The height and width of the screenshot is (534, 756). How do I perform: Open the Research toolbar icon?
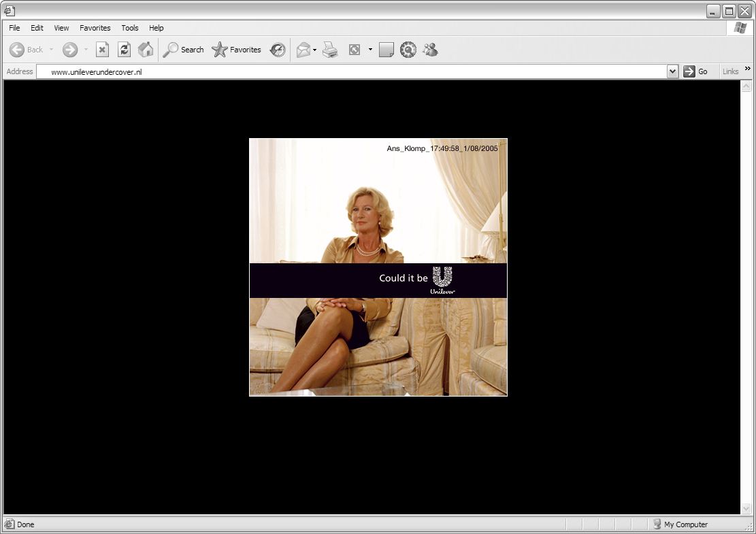click(x=408, y=50)
